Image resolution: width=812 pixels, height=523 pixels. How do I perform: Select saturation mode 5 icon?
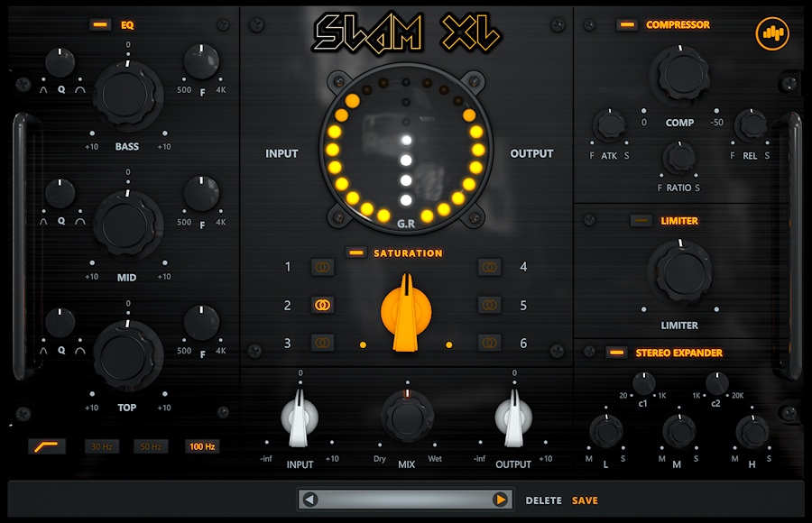489,305
